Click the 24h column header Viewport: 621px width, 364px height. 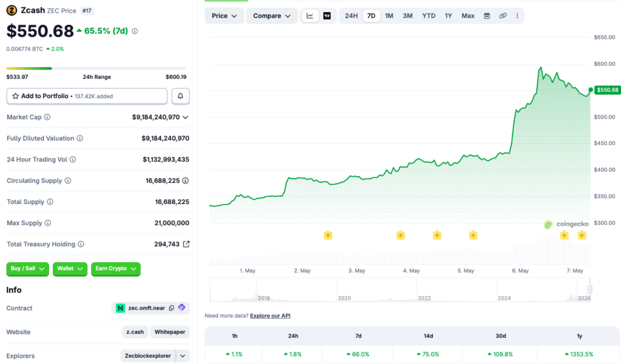[x=293, y=336]
